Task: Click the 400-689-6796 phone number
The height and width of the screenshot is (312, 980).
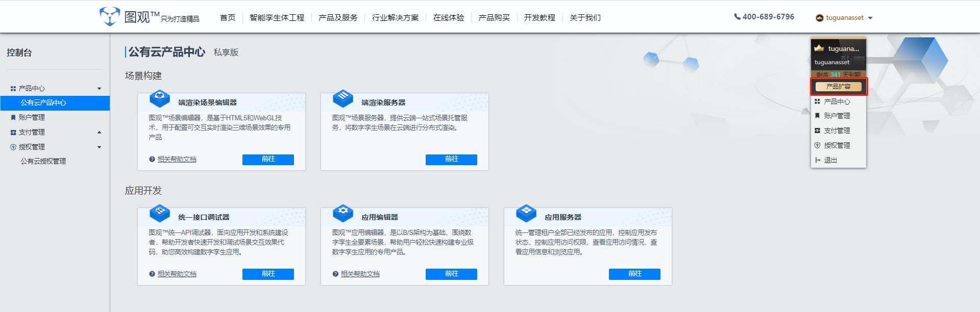Action: tap(768, 17)
